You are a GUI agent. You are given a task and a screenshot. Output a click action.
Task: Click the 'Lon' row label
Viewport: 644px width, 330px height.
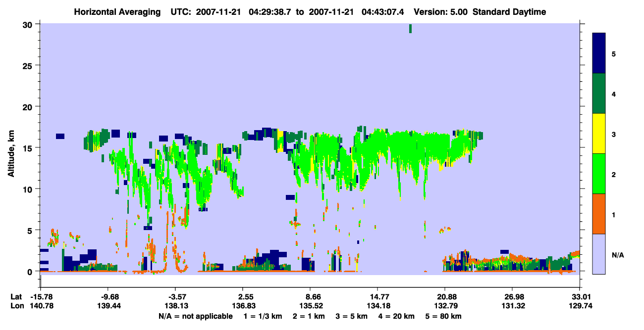(17, 306)
